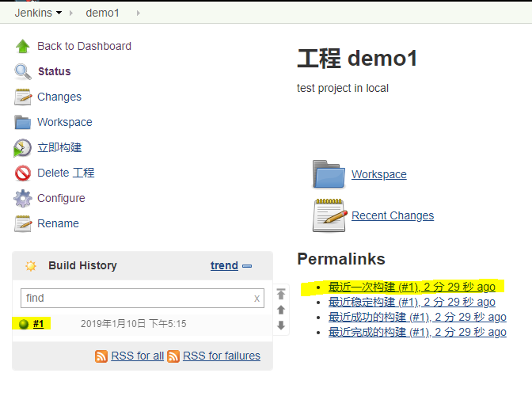The image size is (532, 396).
Task: Open the demo1 breadcrumb link
Action: click(102, 13)
